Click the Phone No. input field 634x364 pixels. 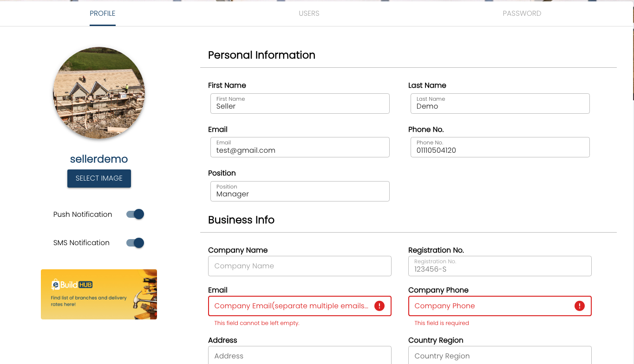[500, 147]
